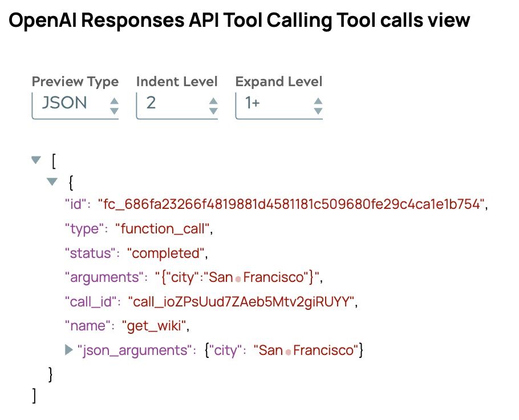Click the "call_id" key

pos(91,301)
